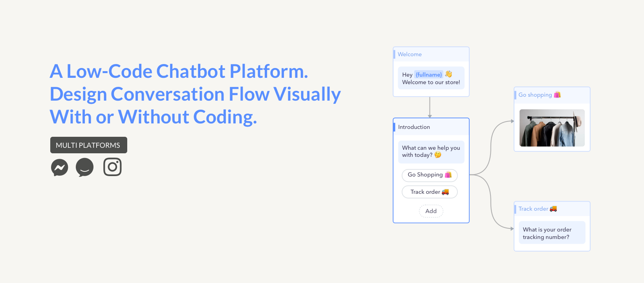Select the Go shopping block header
This screenshot has width=644, height=283.
coord(552,95)
